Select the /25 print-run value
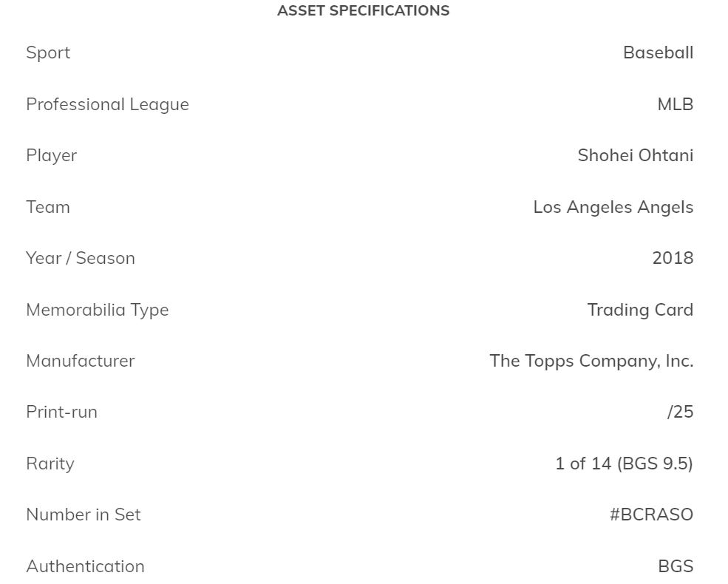The image size is (728, 584). click(x=680, y=412)
